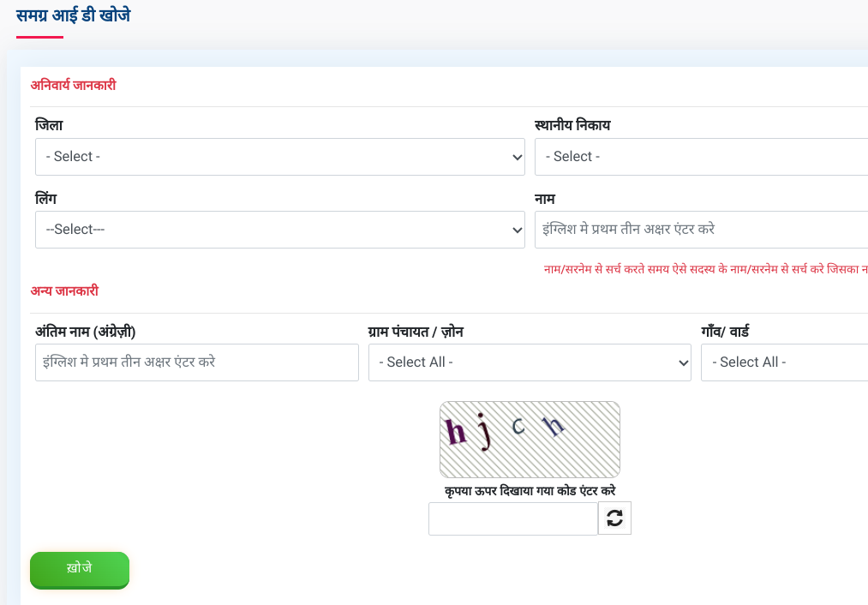Image resolution: width=868 pixels, height=605 pixels.
Task: Open the ग्राम पंचायत / ज़ोन dropdown
Action: pyautogui.click(x=530, y=362)
